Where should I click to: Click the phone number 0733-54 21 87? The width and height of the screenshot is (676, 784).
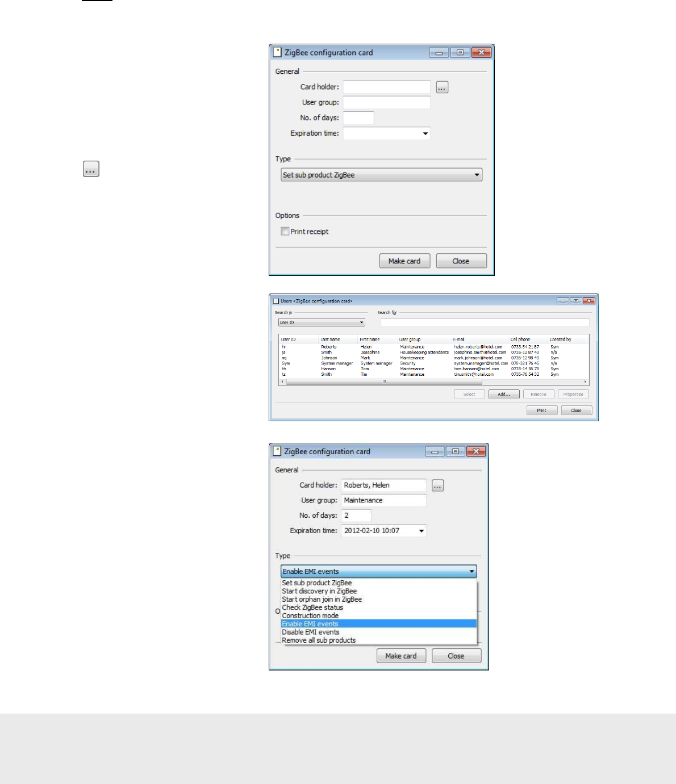525,347
